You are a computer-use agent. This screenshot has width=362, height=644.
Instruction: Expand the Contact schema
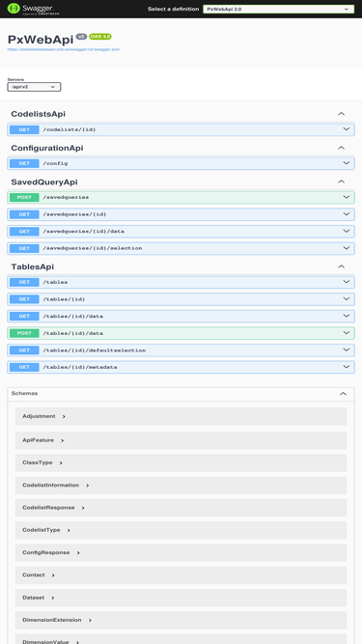point(39,575)
